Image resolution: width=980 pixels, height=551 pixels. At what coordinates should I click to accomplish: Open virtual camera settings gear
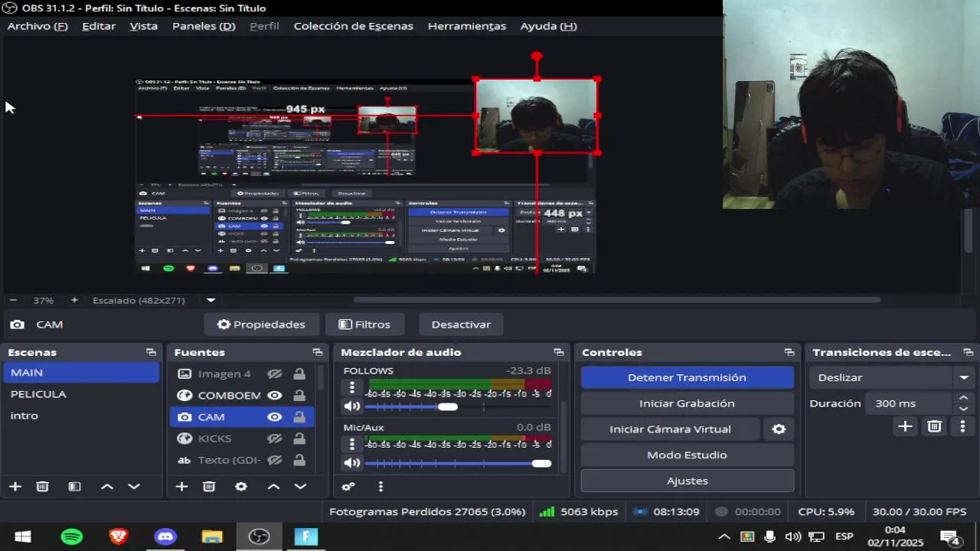[779, 429]
